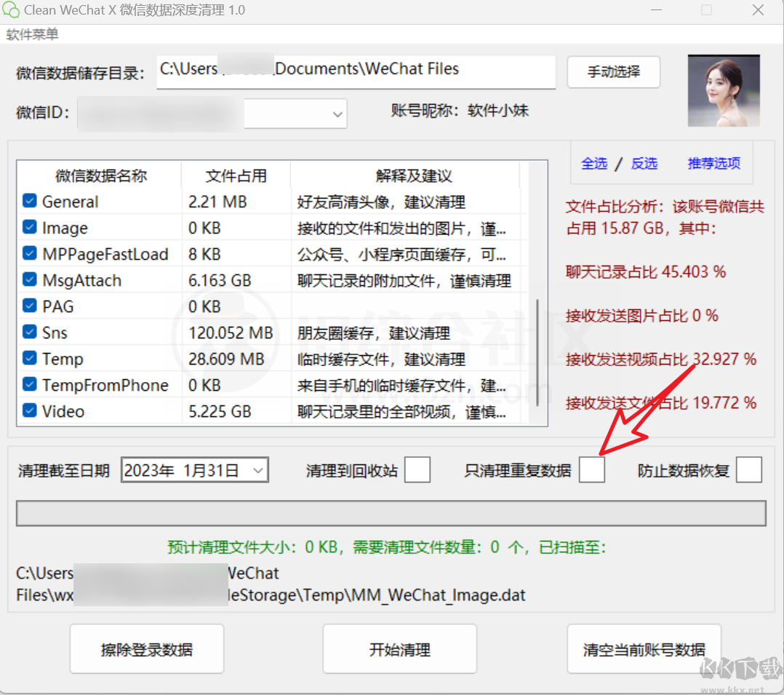Open the 清理截至日期 date dropdown
Screen dimensions: 784x695
click(258, 470)
